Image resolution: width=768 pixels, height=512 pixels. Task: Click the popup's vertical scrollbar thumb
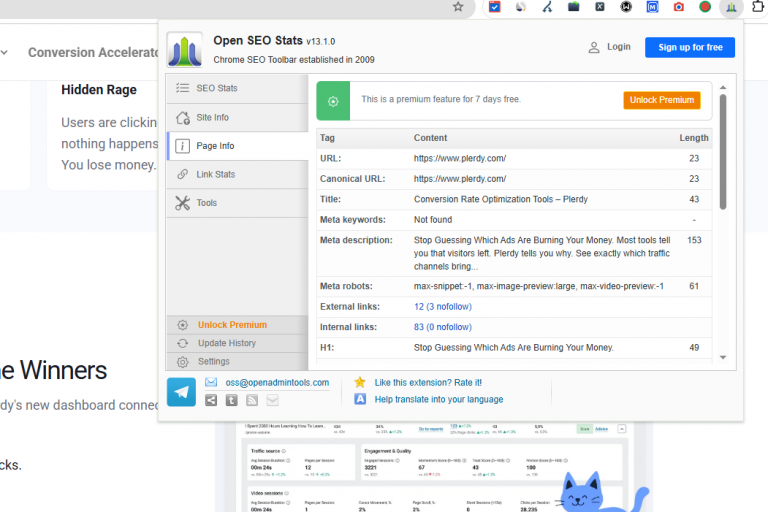723,152
